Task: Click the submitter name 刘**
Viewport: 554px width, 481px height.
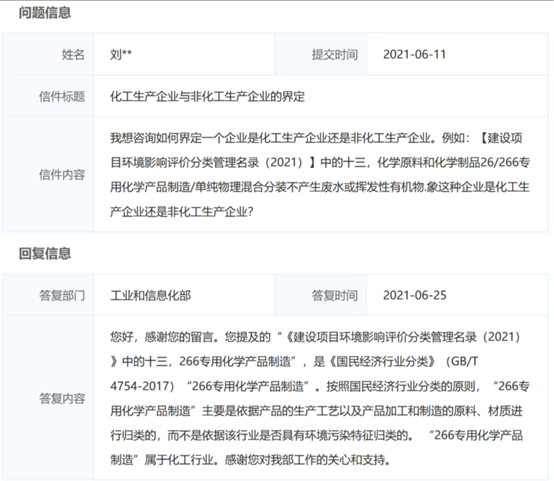Action: (121, 54)
